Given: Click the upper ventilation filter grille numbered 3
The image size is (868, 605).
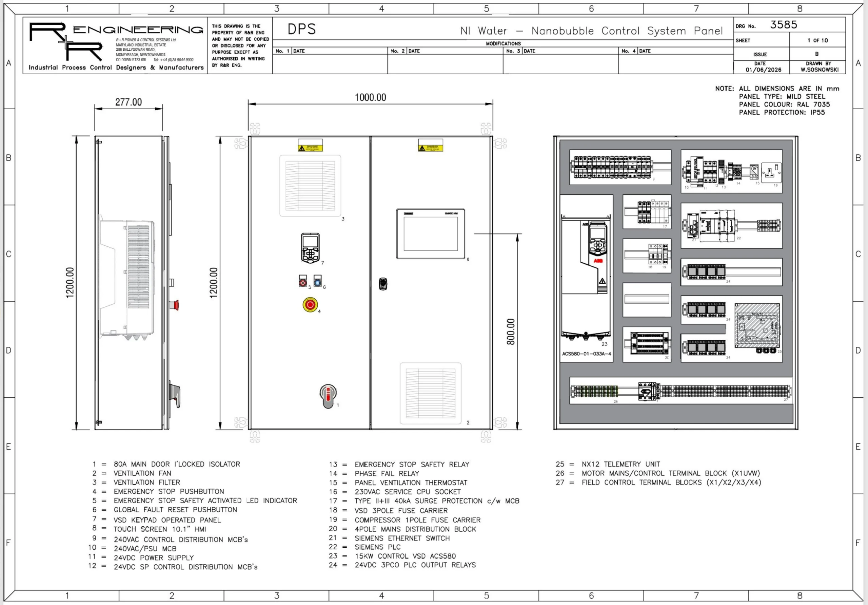Looking at the screenshot, I should pos(310,185).
